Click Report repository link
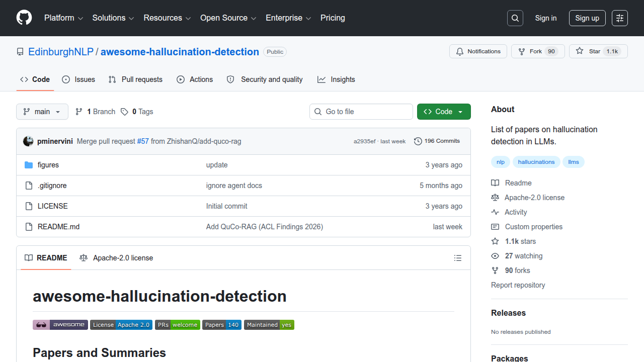The height and width of the screenshot is (362, 644). (518, 285)
